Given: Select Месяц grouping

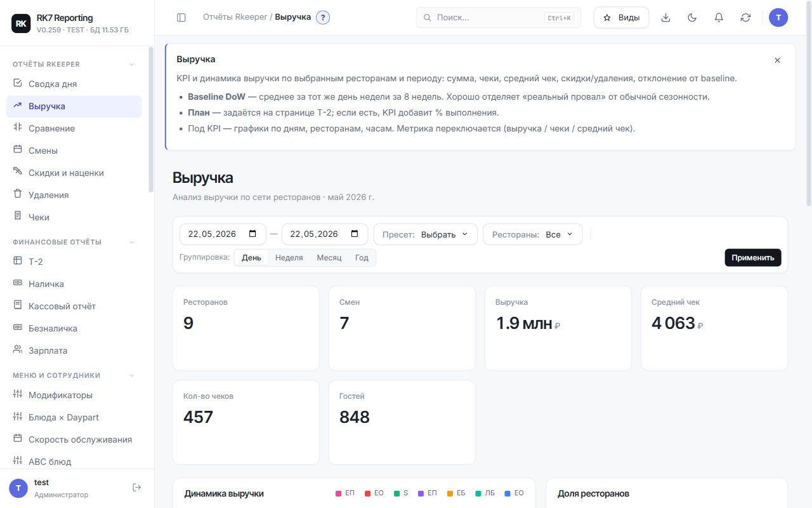Looking at the screenshot, I should coord(329,258).
